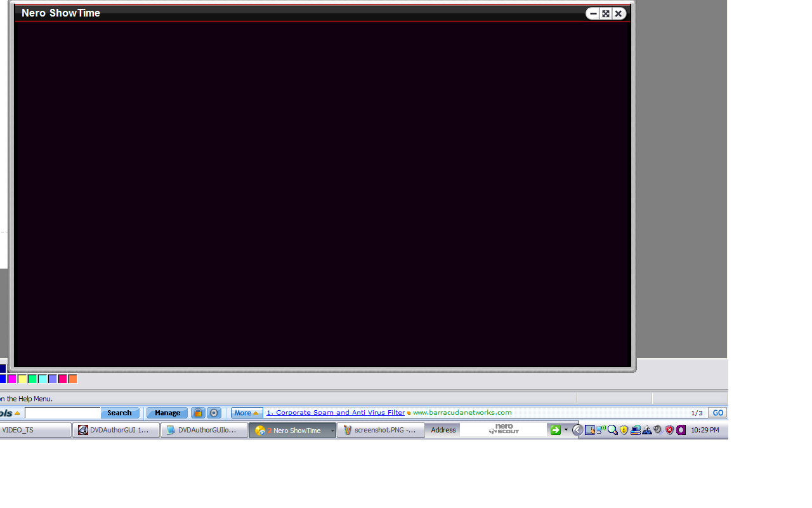The width and height of the screenshot is (812, 508).
Task: Open the red shield alert tray icon
Action: click(x=669, y=430)
